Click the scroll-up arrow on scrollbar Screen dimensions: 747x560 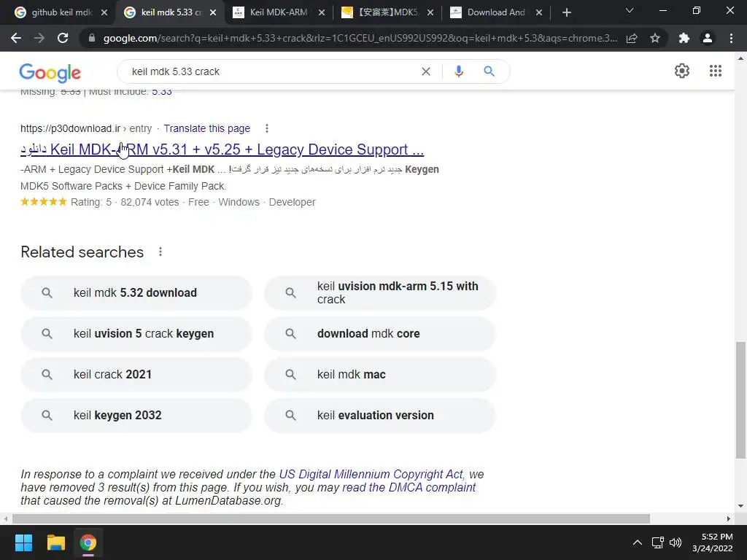[740, 58]
